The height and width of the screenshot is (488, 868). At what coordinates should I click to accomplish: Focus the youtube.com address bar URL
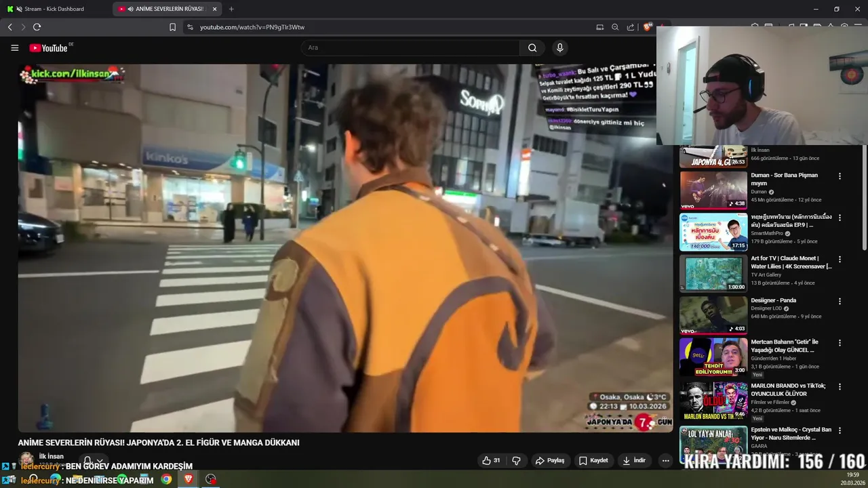(252, 27)
